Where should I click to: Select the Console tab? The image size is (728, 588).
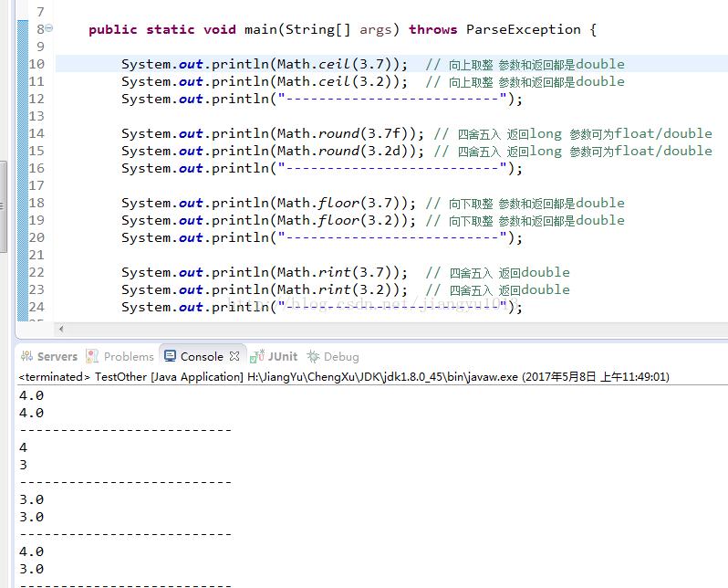click(202, 356)
